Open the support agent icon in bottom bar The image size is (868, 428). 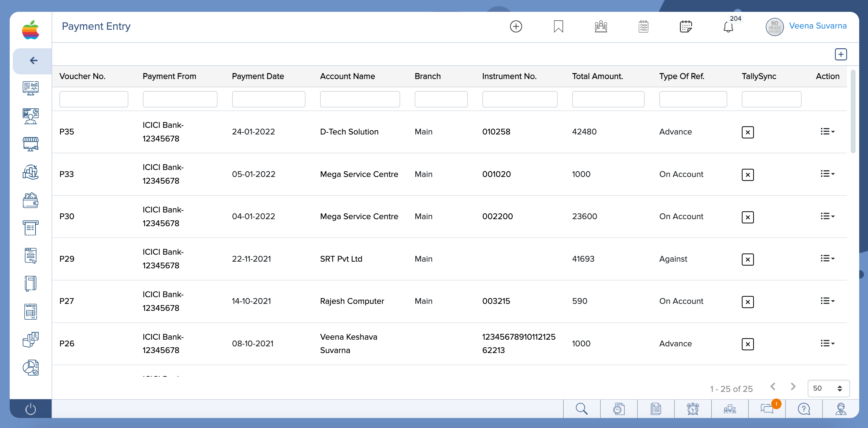click(x=841, y=409)
